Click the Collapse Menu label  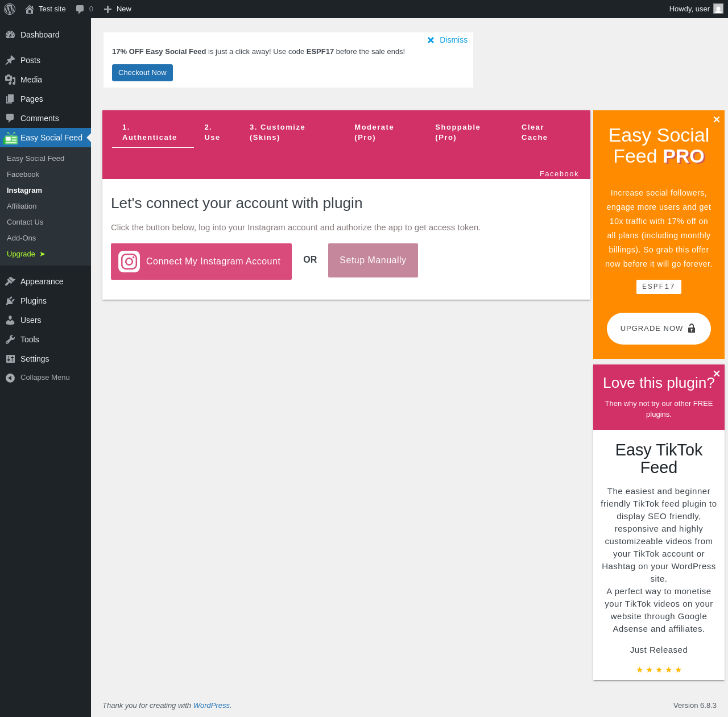[x=45, y=378]
